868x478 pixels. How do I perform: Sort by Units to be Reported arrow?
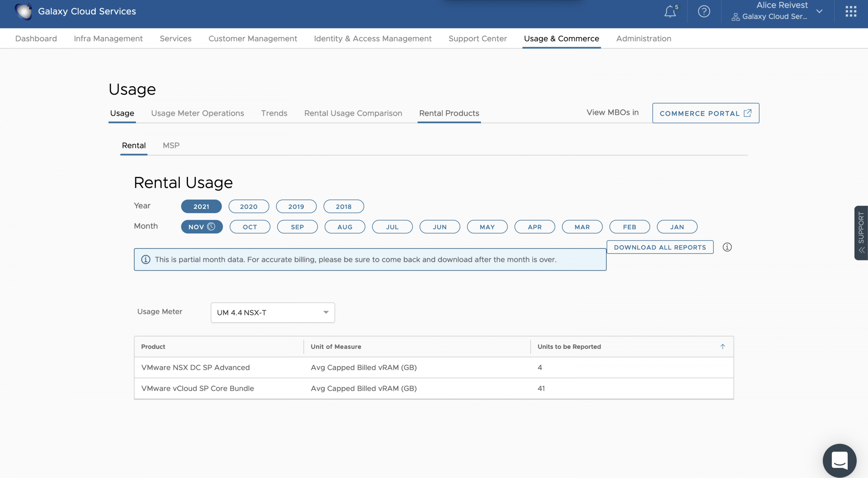tap(723, 346)
